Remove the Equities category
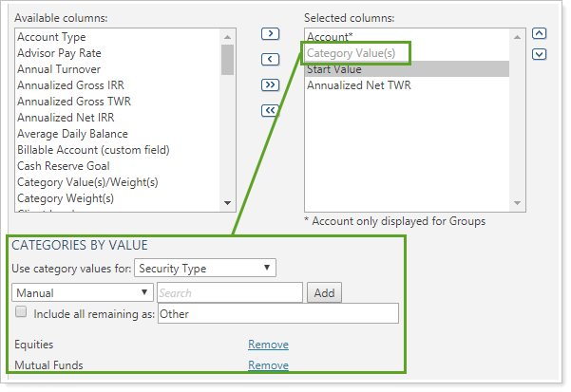The width and height of the screenshot is (571, 392). [268, 345]
